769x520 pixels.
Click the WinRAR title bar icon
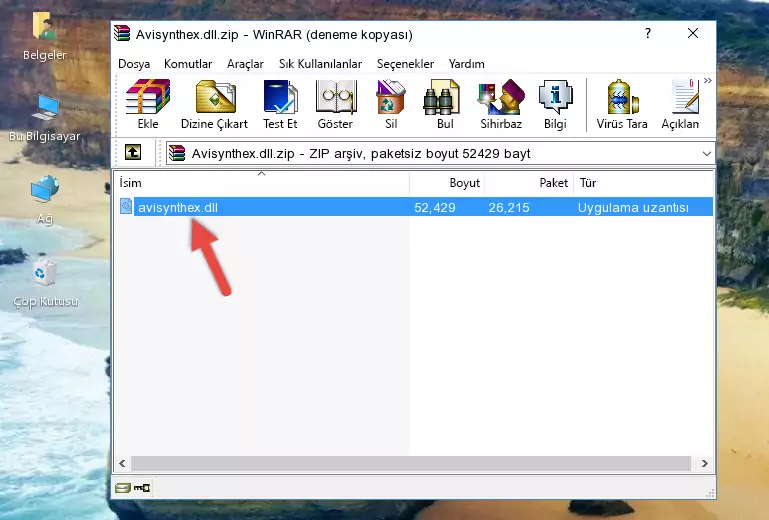coord(122,33)
